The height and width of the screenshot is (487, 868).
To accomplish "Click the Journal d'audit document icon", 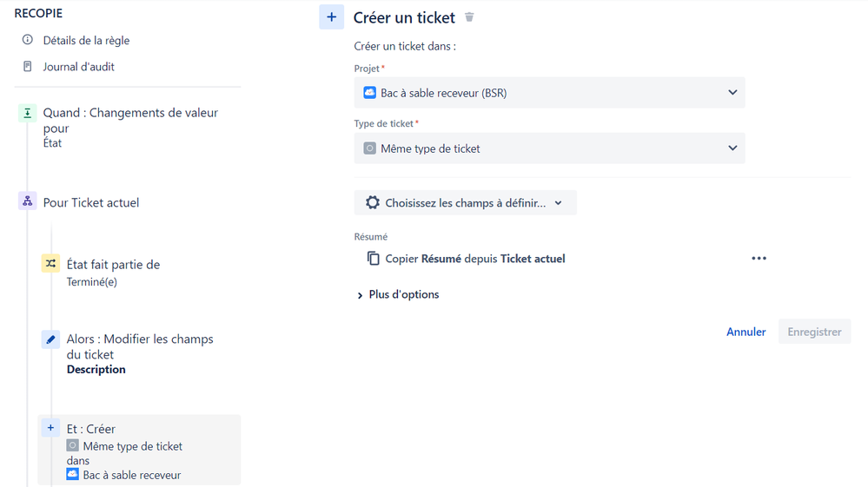I will [x=27, y=66].
